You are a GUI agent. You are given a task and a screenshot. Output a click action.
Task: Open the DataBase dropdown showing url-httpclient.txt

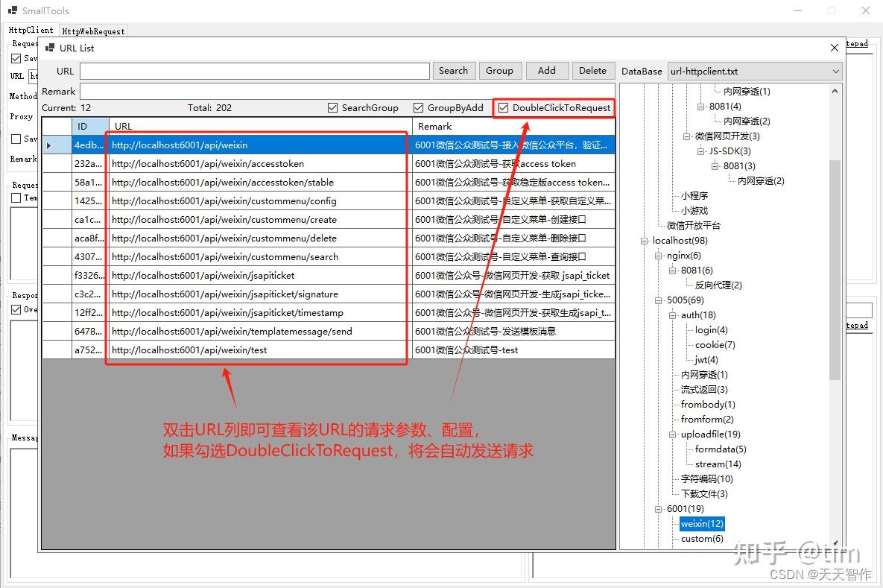(835, 70)
